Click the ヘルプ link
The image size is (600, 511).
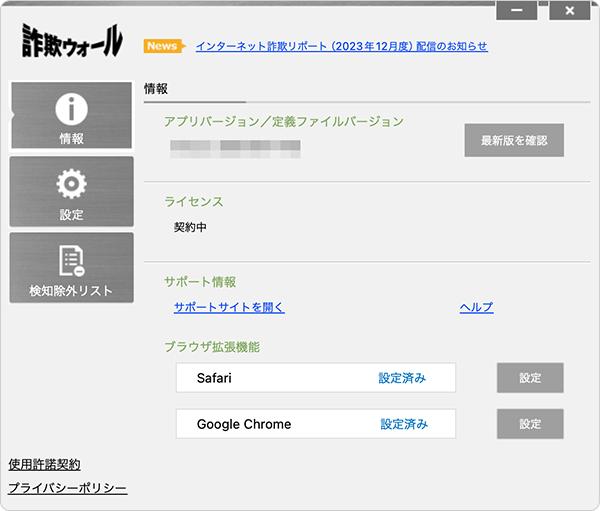point(476,307)
